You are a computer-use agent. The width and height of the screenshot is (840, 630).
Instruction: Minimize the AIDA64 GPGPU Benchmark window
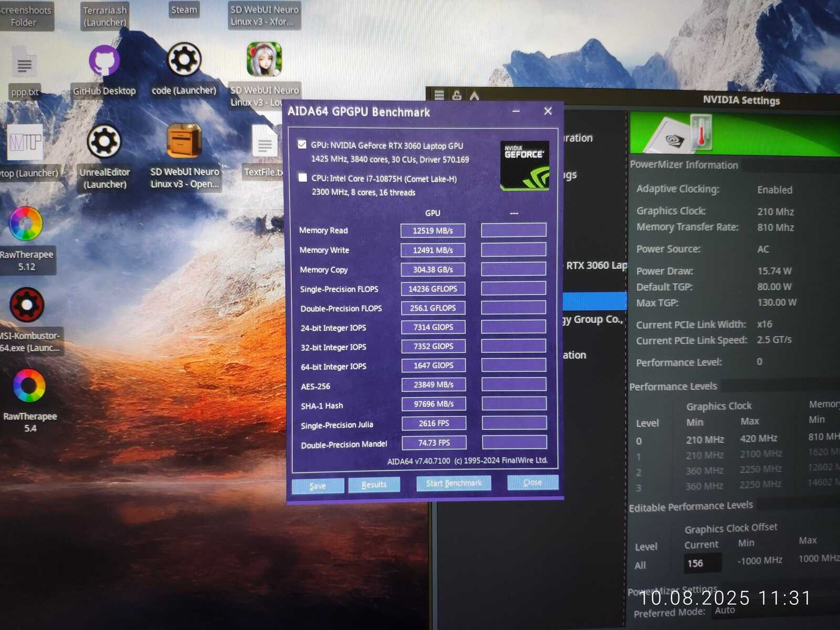click(x=516, y=111)
